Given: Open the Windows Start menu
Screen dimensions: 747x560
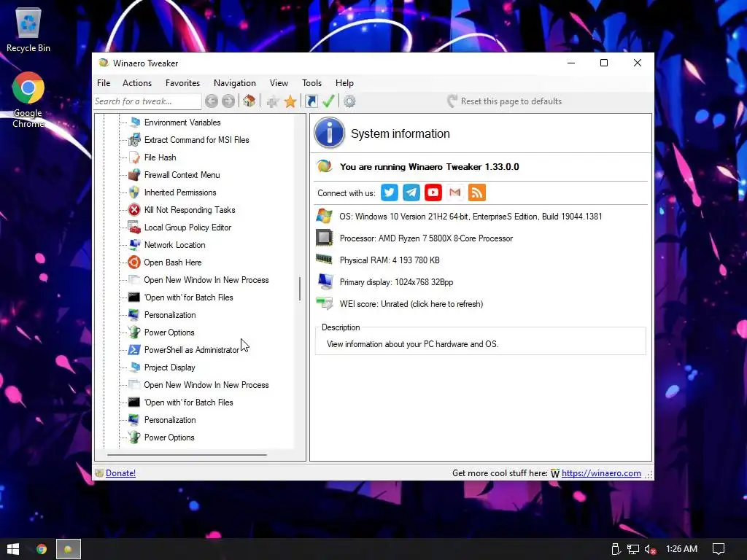Looking at the screenshot, I should click(x=13, y=549).
